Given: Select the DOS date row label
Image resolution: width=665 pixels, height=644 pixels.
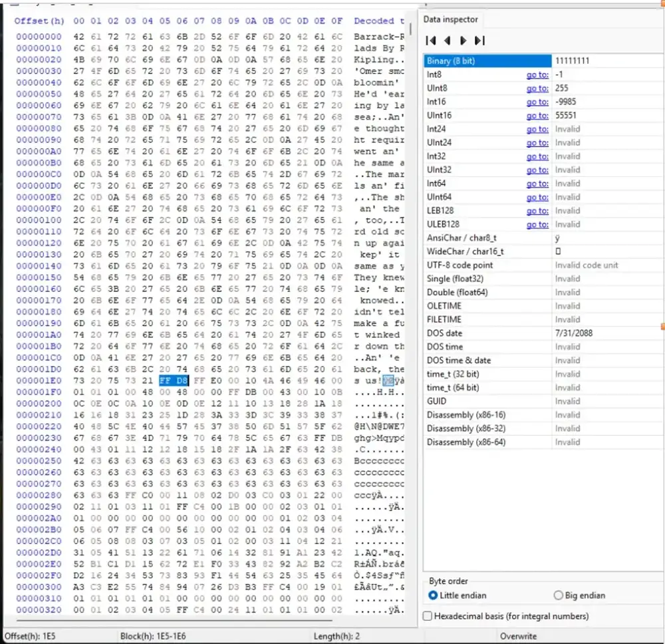Looking at the screenshot, I should pos(444,333).
